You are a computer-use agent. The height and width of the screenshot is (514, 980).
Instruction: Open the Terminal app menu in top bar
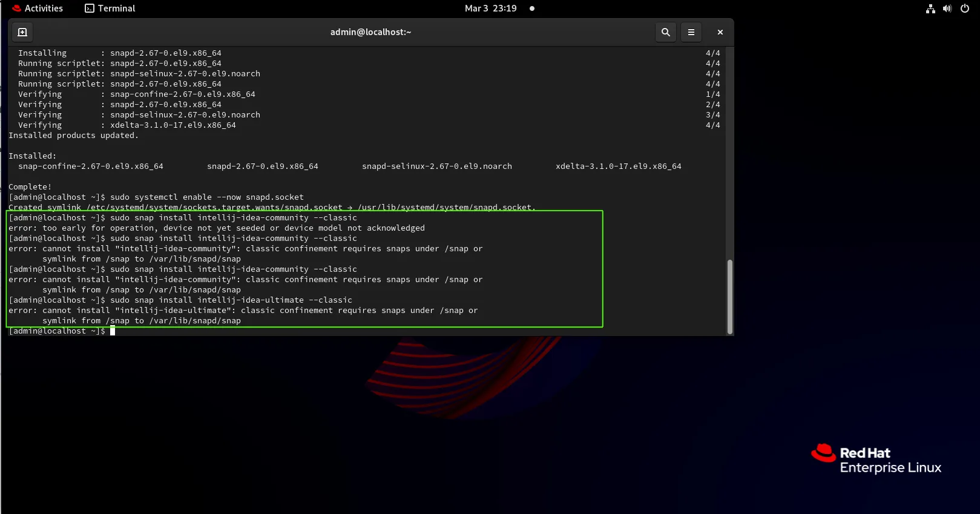tap(110, 8)
